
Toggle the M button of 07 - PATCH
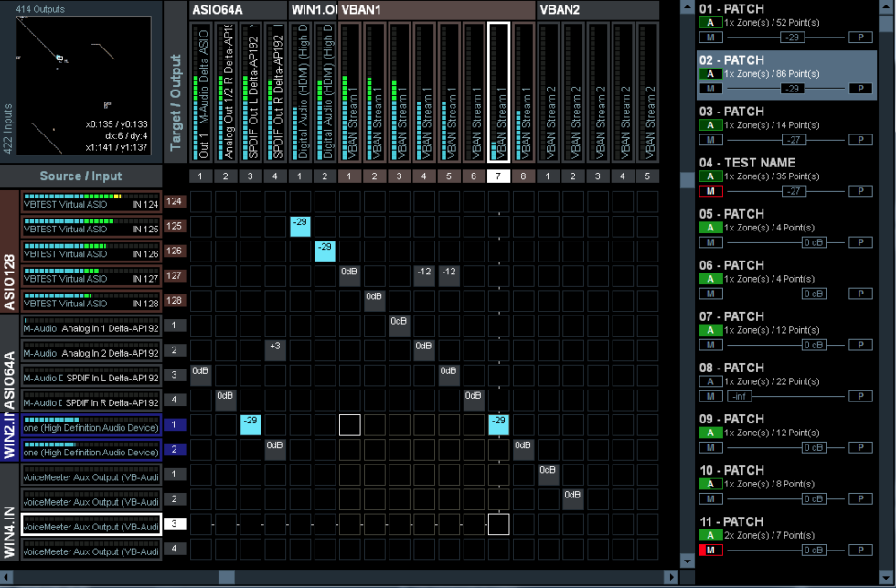711,345
